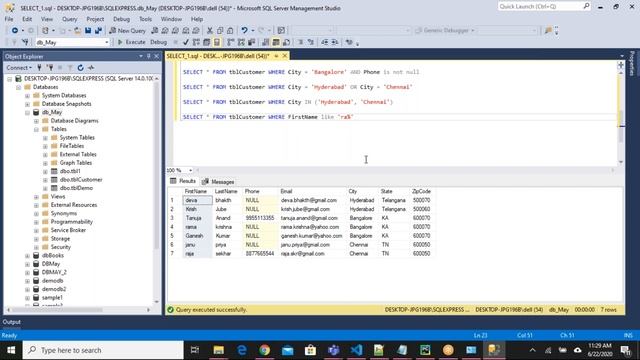This screenshot has width=640, height=360.
Task: Click the navigate Back icon in the toolbar
Action: (x=15, y=31)
